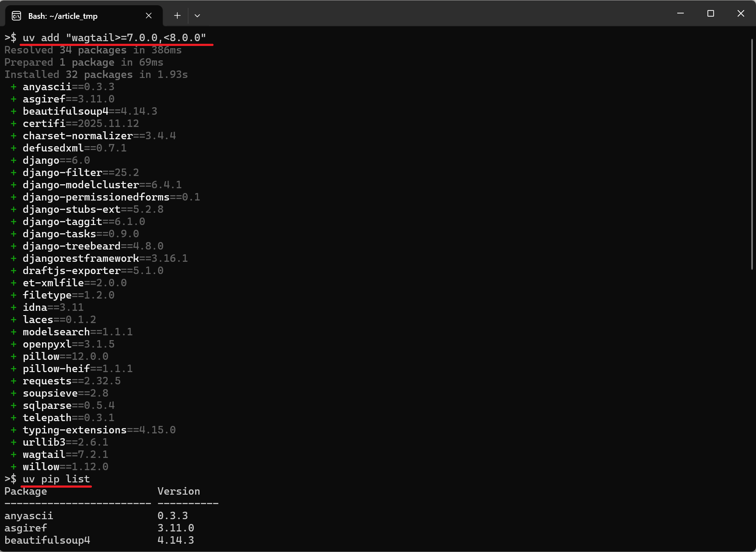The height and width of the screenshot is (552, 756).
Task: Open a new terminal tab with plus icon
Action: click(177, 15)
